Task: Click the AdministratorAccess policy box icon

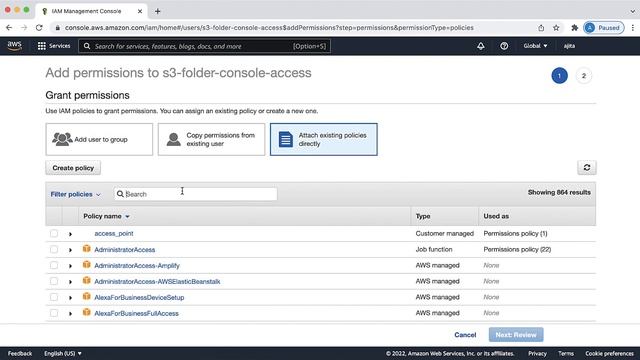Action: pos(87,249)
